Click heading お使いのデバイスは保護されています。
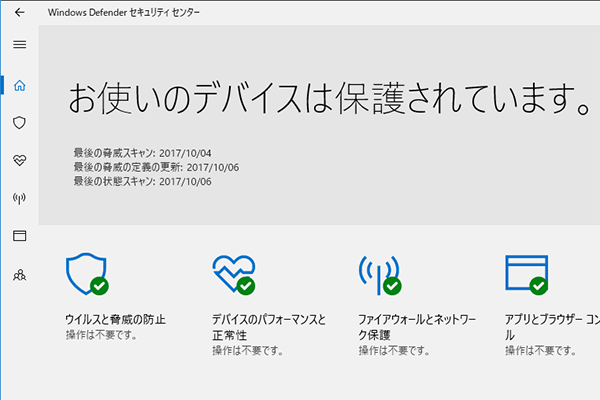This screenshot has width=600, height=400. point(330,98)
